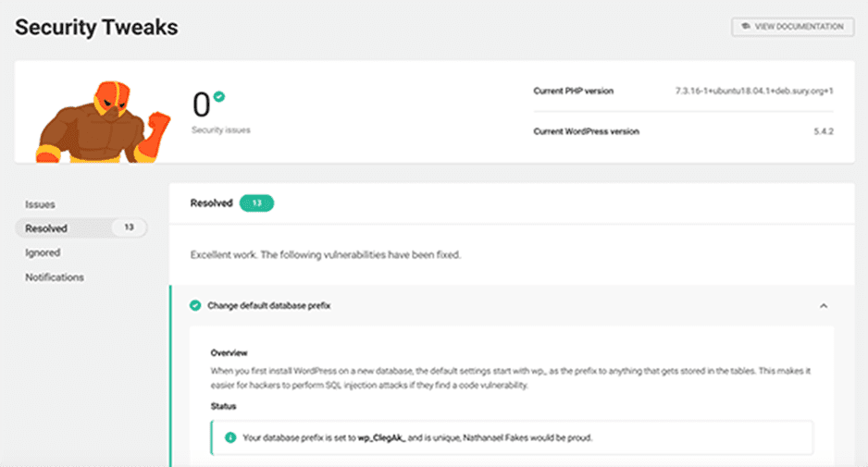868x467 pixels.
Task: Click the Change default database prefix title
Action: click(x=268, y=305)
